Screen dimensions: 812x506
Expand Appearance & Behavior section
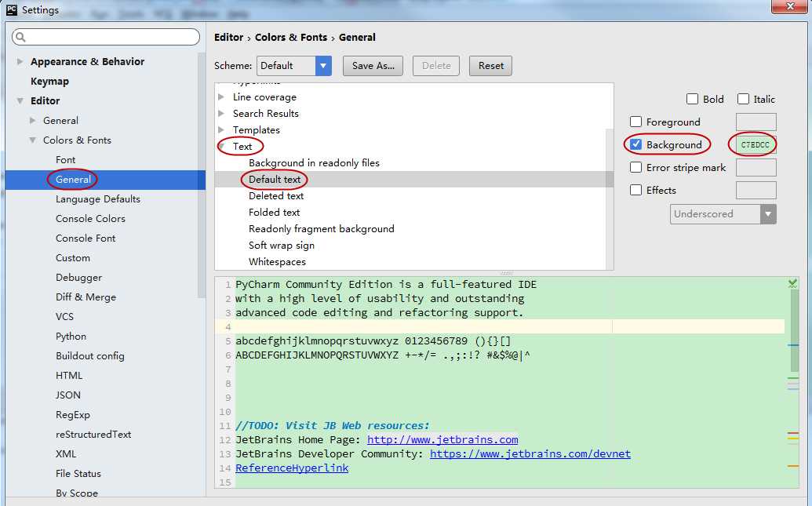click(x=20, y=61)
